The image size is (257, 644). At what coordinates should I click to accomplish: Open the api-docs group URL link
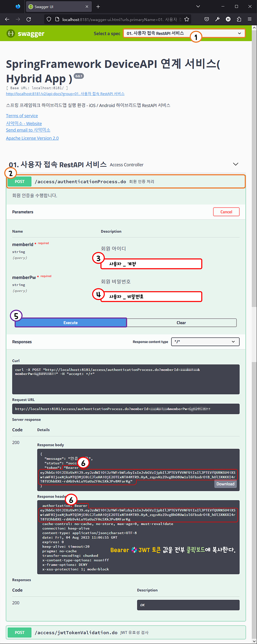click(x=65, y=94)
